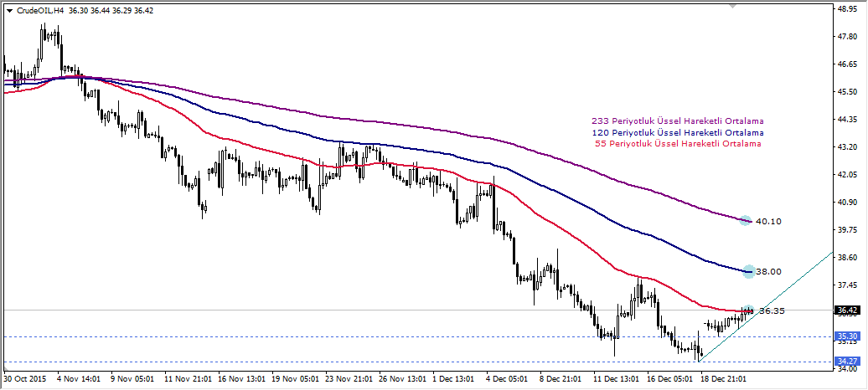Select the circle marker next to 38.00

pyautogui.click(x=748, y=271)
